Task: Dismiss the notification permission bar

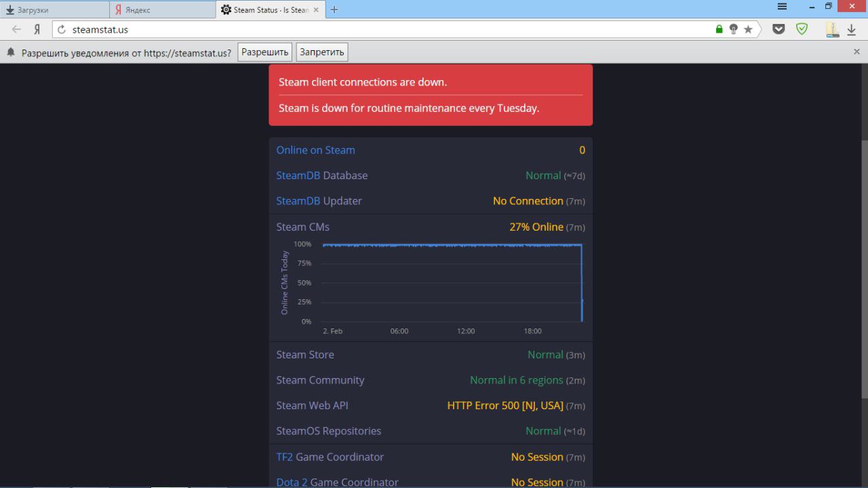Action: [x=856, y=52]
